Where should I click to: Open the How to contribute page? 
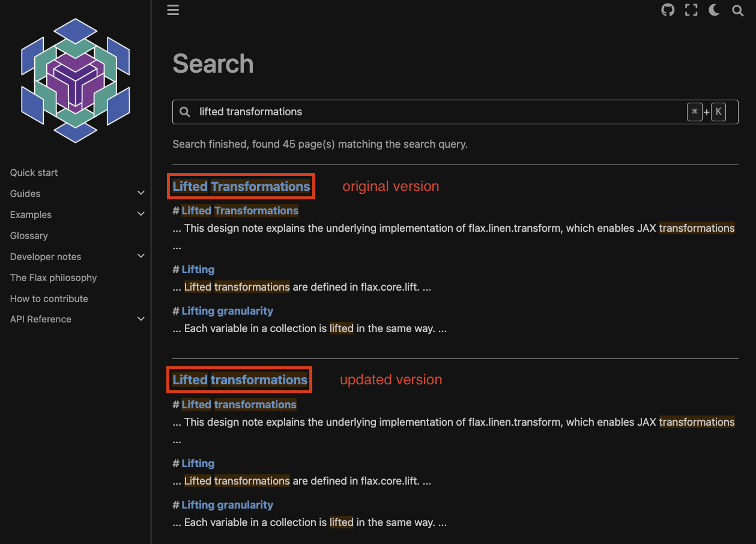(49, 298)
